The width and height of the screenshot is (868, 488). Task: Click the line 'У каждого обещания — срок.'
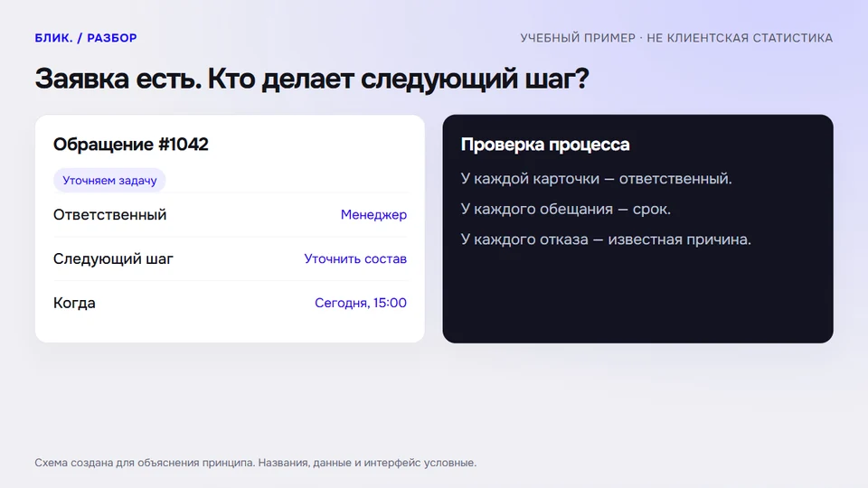point(566,209)
